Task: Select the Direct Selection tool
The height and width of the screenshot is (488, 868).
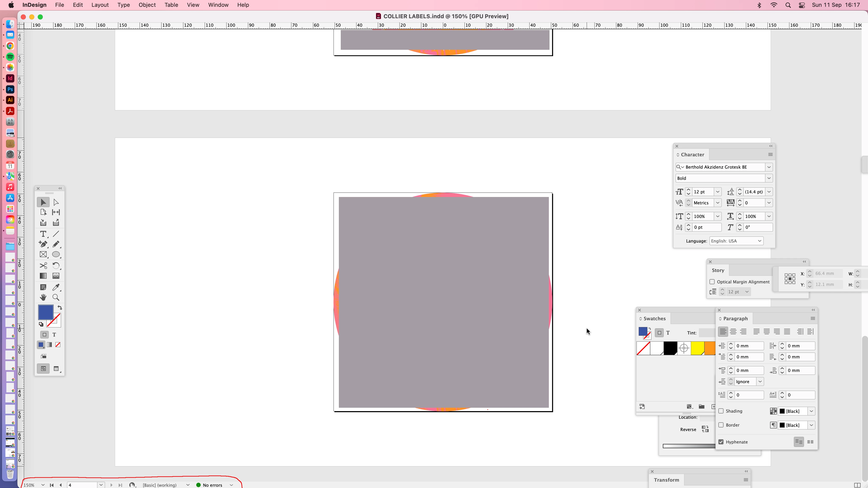Action: click(x=56, y=202)
